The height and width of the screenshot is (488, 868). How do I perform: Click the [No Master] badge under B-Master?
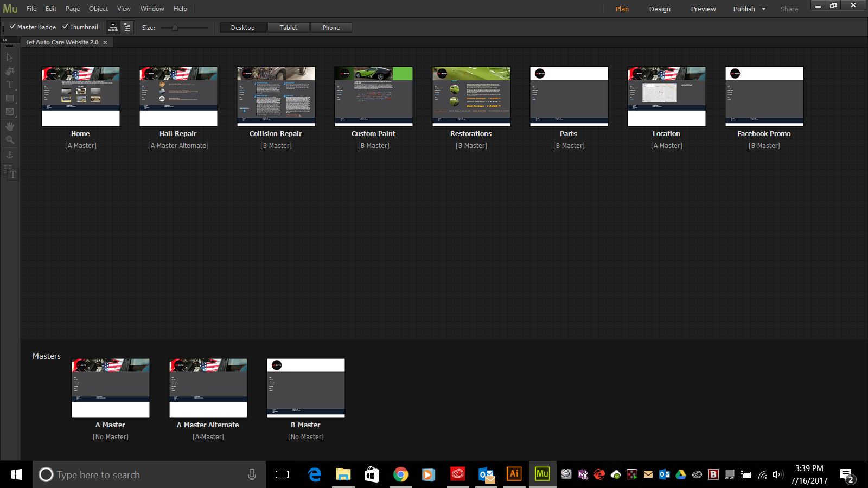(x=306, y=436)
